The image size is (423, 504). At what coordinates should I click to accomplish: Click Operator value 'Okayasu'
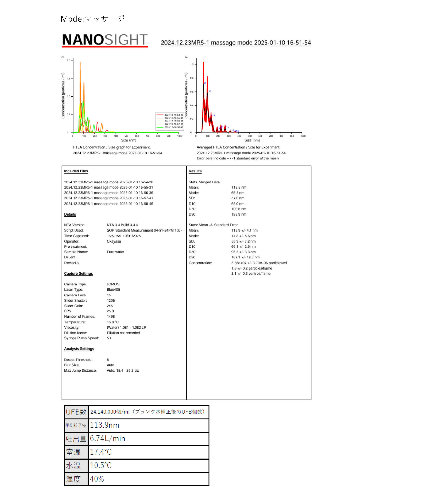(114, 241)
